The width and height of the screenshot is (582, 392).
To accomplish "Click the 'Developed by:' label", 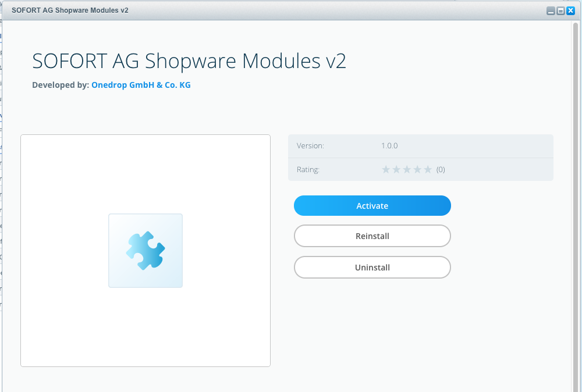I will pyautogui.click(x=60, y=85).
